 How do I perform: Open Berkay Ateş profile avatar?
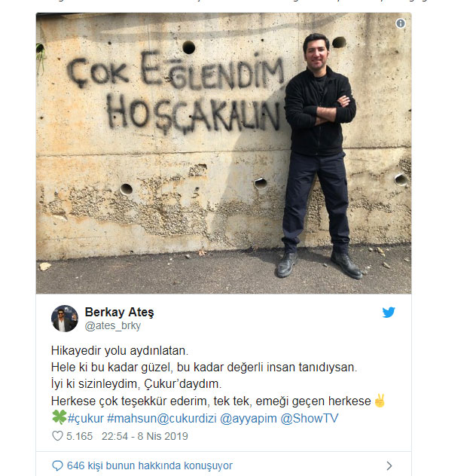[65, 319]
